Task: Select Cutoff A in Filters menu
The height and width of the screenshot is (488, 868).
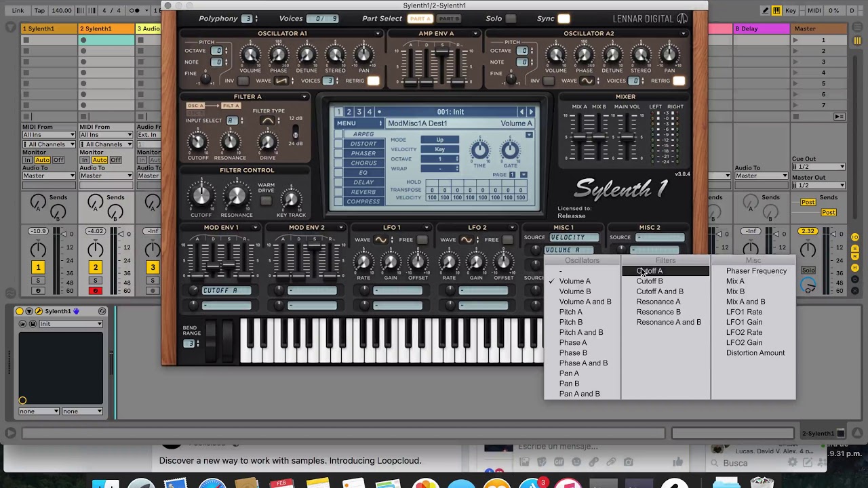Action: point(665,271)
